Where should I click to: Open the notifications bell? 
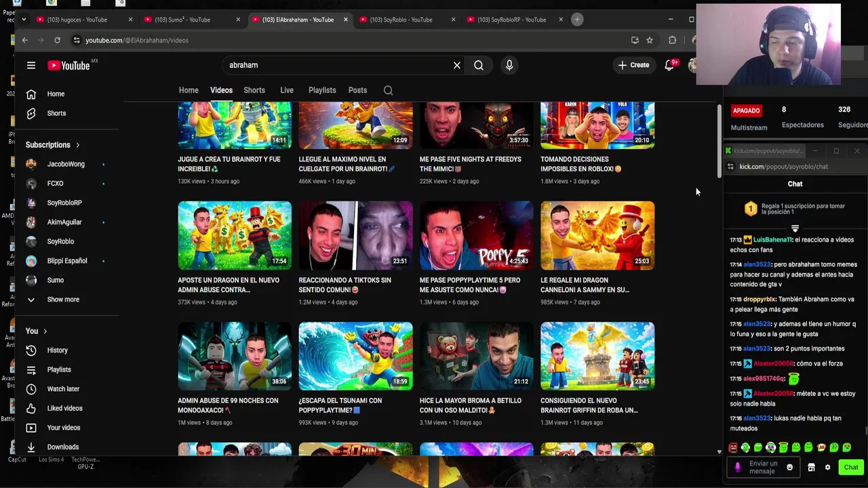pos(669,65)
